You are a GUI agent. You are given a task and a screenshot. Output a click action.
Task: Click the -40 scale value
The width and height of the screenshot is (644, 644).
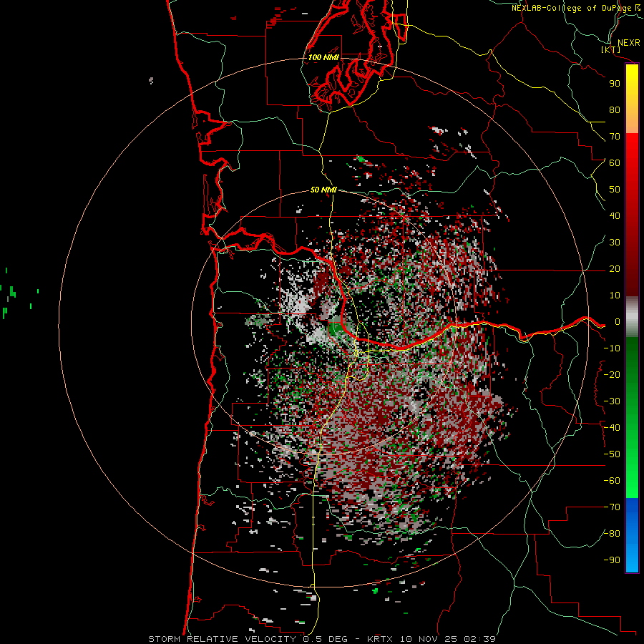[612, 428]
